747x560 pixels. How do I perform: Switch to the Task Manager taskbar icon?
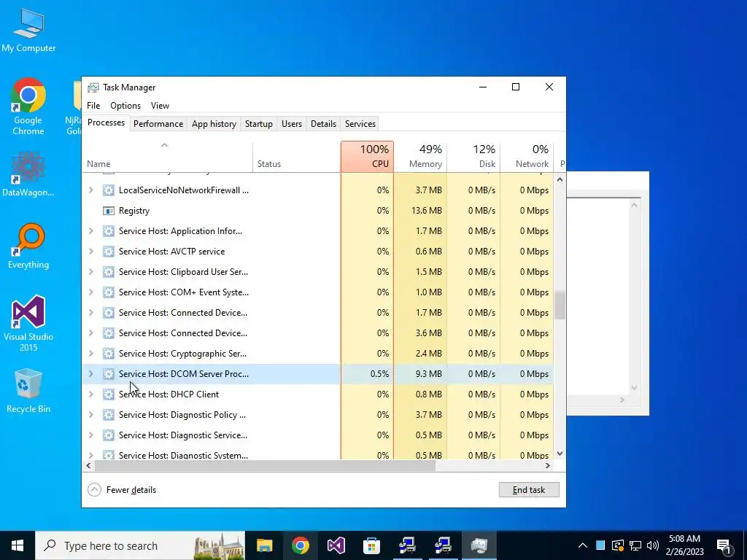(x=479, y=545)
